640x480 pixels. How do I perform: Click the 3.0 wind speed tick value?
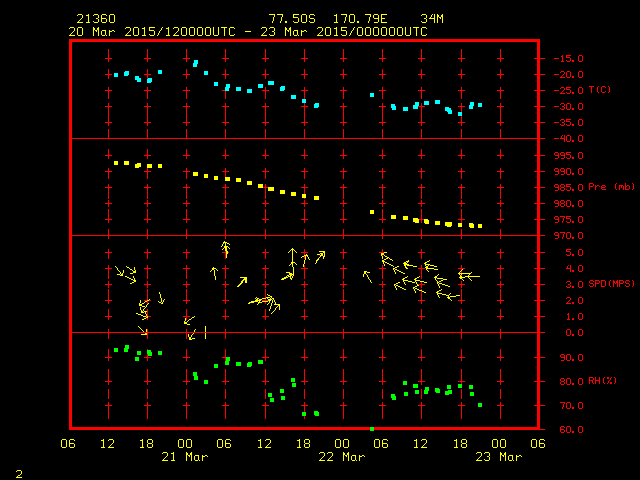[x=574, y=284]
